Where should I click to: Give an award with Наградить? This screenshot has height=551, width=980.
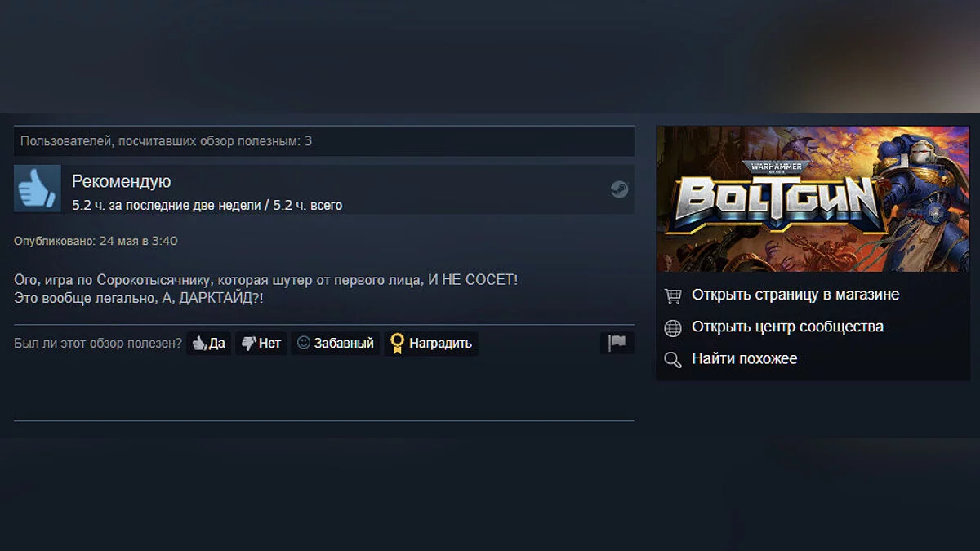pyautogui.click(x=431, y=343)
